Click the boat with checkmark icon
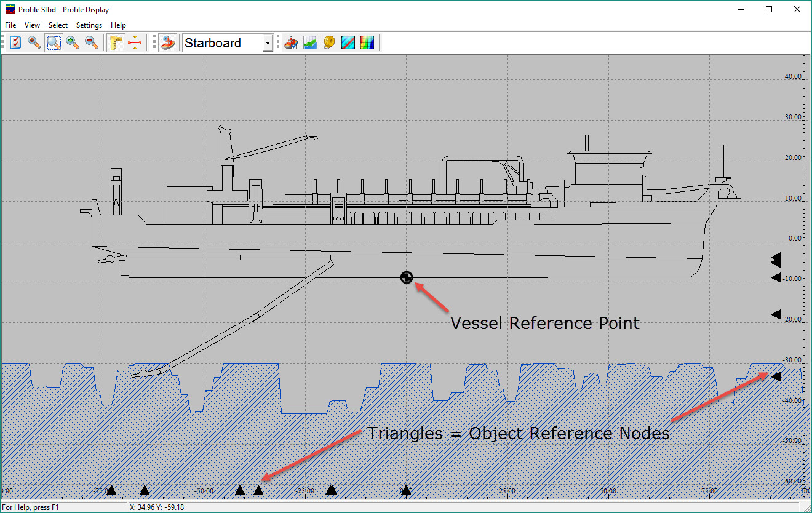812x513 pixels. click(x=291, y=42)
